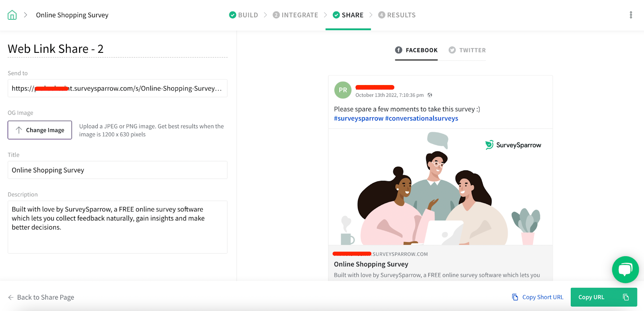Click the PR avatar in Facebook preview
Viewport: 644px width, 311px height.
tap(343, 90)
